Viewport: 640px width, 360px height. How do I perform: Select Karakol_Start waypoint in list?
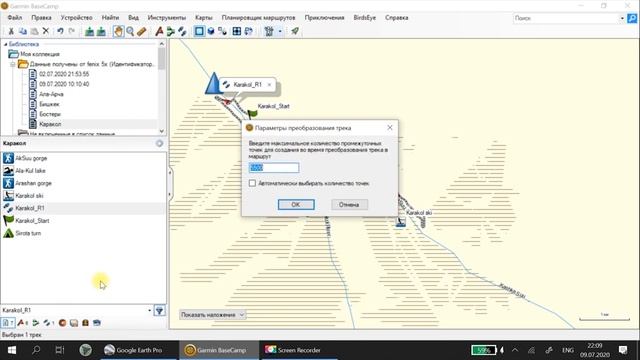tap(32, 221)
